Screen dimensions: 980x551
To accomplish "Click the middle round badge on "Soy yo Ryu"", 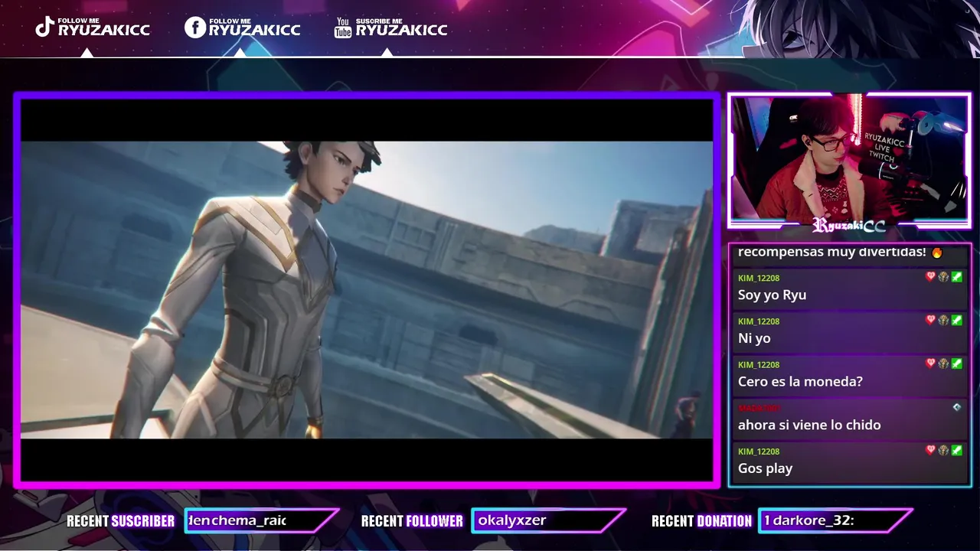I will tap(943, 277).
